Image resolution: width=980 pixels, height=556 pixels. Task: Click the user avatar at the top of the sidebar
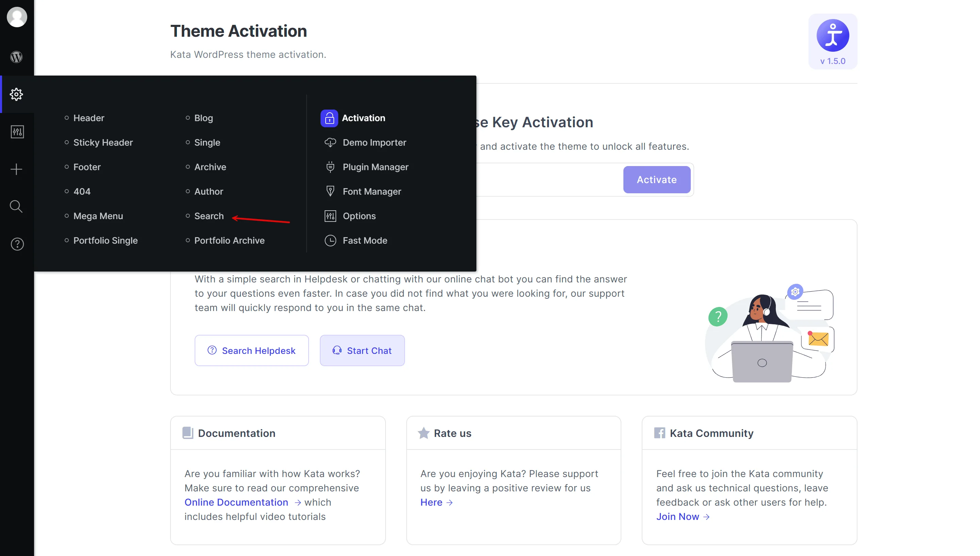(x=17, y=17)
